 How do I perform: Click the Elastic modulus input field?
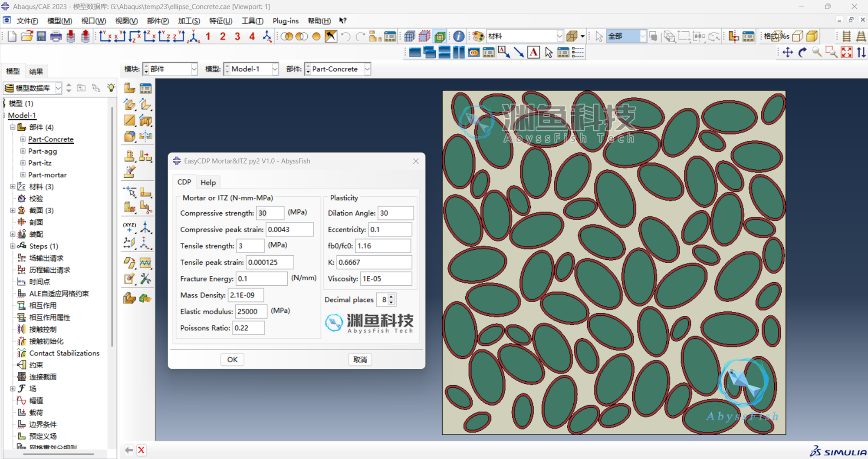(x=251, y=311)
